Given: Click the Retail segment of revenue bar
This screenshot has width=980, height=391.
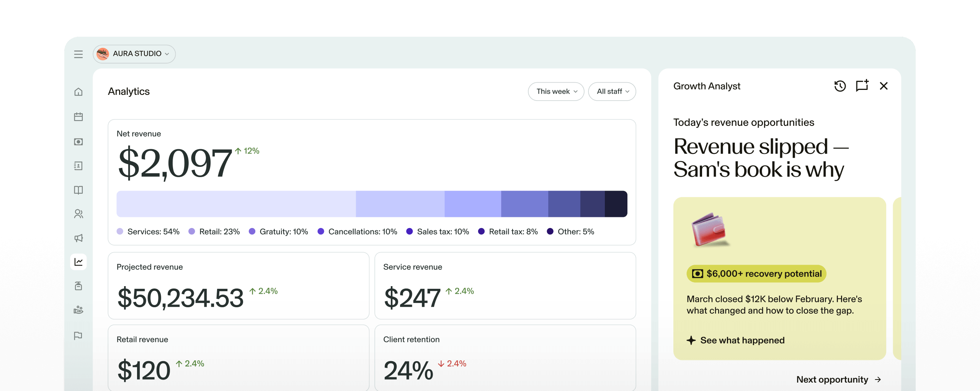Looking at the screenshot, I should click(x=400, y=204).
